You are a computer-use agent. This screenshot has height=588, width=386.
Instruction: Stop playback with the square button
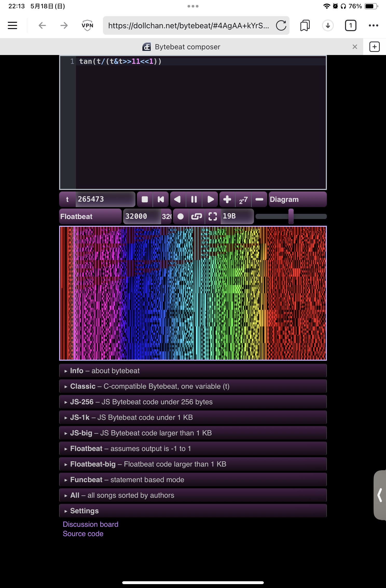145,199
